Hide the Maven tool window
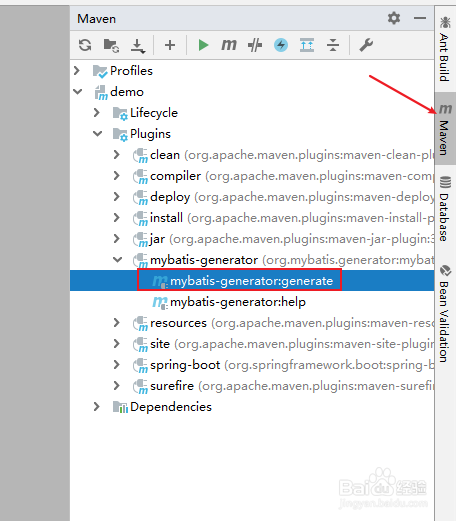 (420, 18)
